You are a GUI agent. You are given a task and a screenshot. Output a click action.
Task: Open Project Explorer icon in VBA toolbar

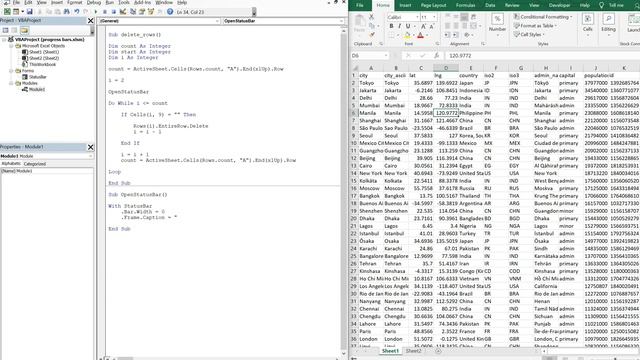[x=133, y=12]
